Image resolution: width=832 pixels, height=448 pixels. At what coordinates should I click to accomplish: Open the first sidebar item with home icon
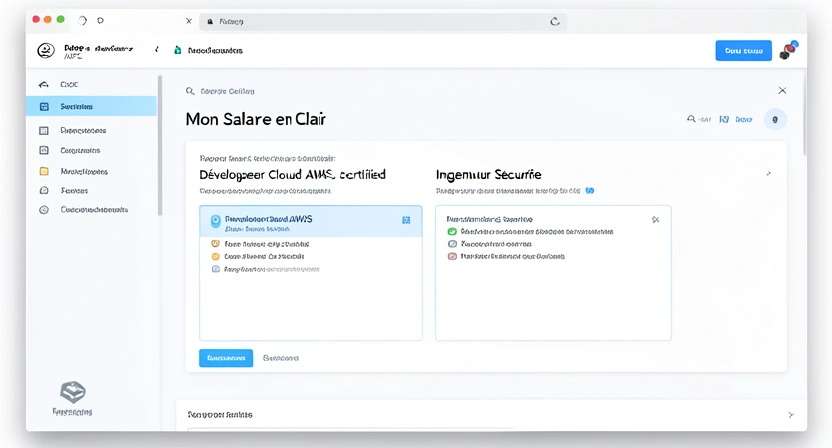(44, 85)
